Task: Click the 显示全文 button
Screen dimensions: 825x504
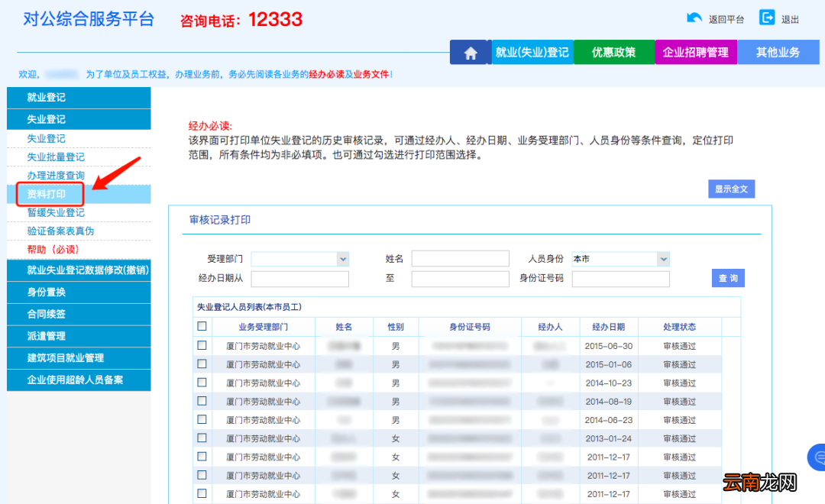Action: pos(731,189)
